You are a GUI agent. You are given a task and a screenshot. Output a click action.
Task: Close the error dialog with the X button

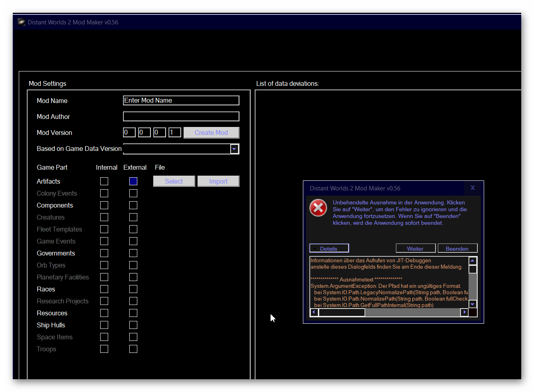click(x=473, y=188)
